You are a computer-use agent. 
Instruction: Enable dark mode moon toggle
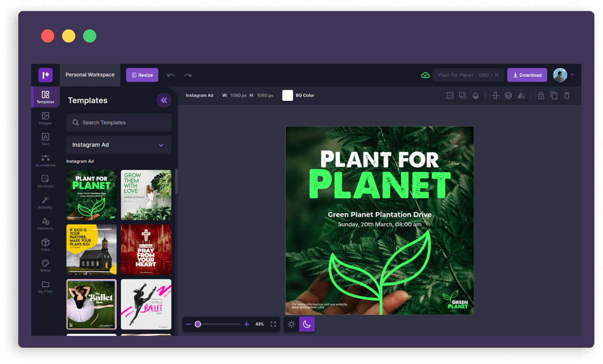pyautogui.click(x=307, y=324)
